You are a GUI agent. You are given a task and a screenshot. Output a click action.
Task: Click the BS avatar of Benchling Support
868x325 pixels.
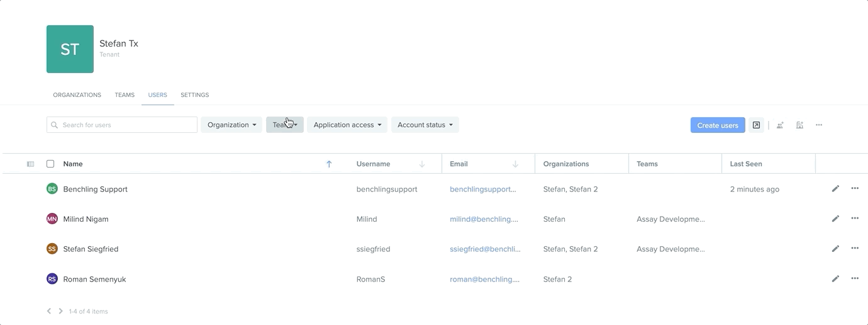click(x=52, y=189)
